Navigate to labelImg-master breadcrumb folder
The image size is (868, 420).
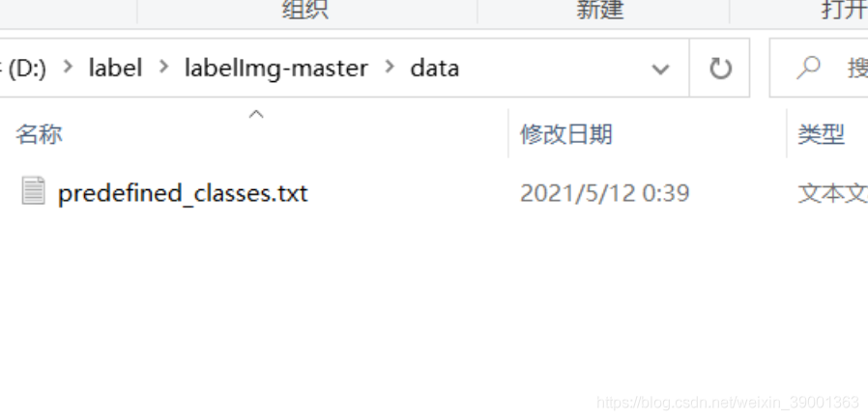point(276,68)
